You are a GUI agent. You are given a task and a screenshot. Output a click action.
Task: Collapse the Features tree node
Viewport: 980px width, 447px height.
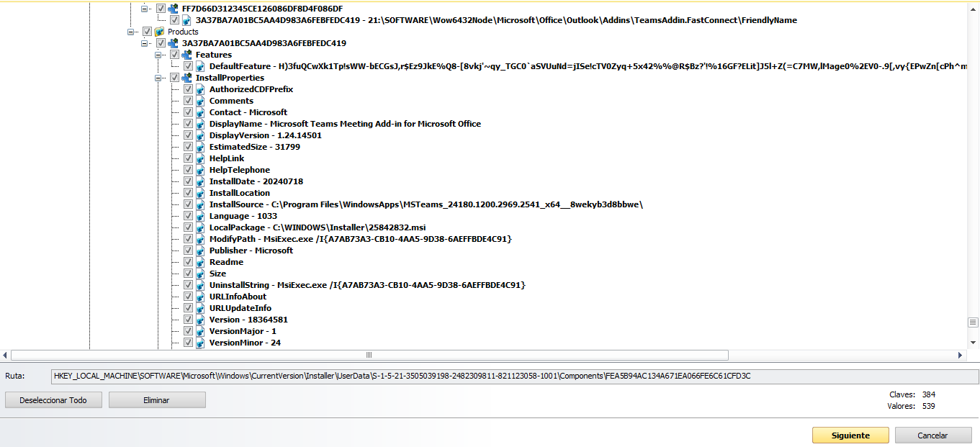point(159,55)
